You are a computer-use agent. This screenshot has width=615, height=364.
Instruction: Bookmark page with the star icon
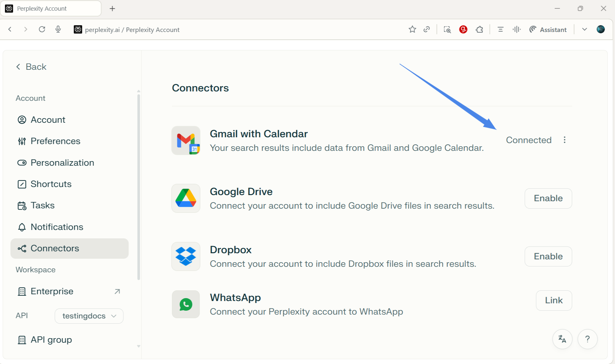(x=412, y=29)
